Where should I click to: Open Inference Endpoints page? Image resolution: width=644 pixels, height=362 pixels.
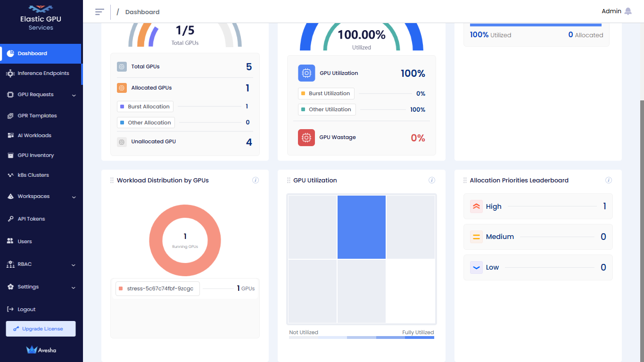coord(43,74)
